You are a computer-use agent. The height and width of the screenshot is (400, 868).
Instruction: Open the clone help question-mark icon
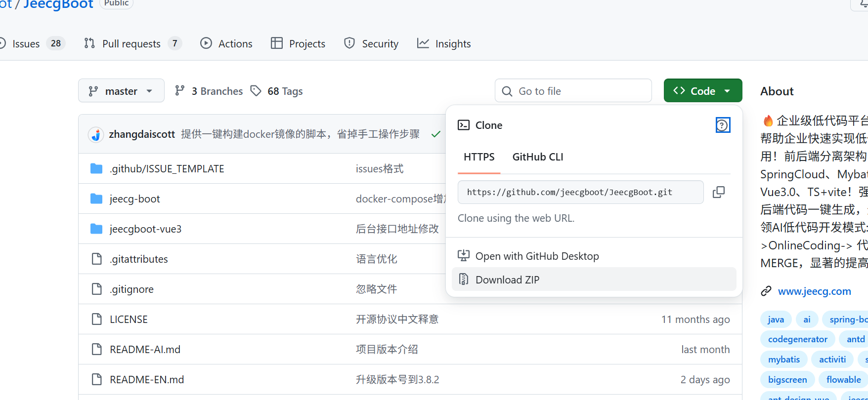point(723,125)
